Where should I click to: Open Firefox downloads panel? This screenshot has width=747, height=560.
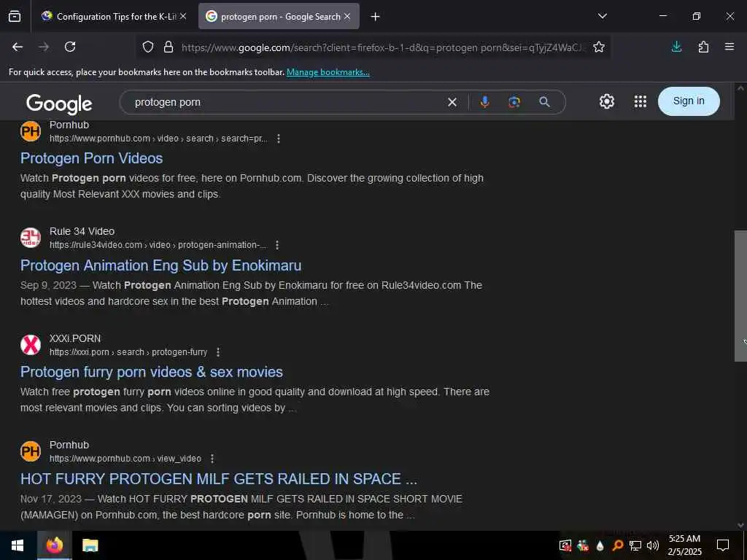click(x=676, y=47)
